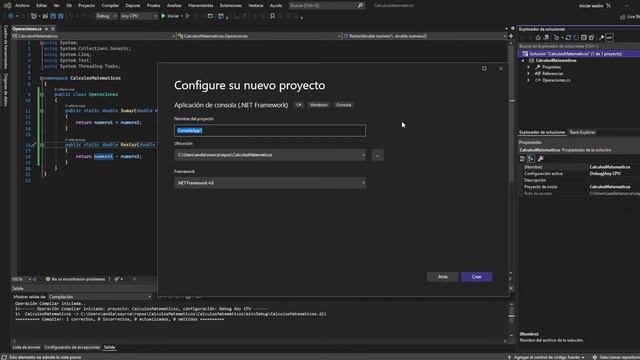The height and width of the screenshot is (360, 640).
Task: Open the Archivo menu
Action: tap(22, 6)
